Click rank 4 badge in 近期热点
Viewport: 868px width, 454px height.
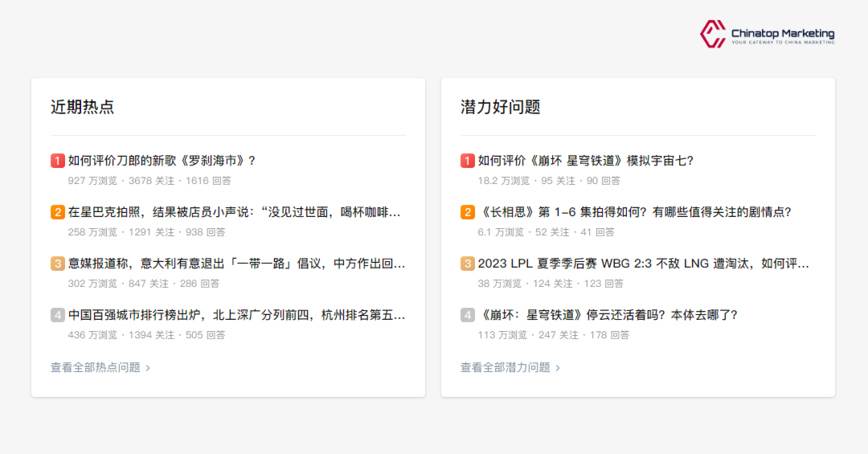click(x=58, y=315)
